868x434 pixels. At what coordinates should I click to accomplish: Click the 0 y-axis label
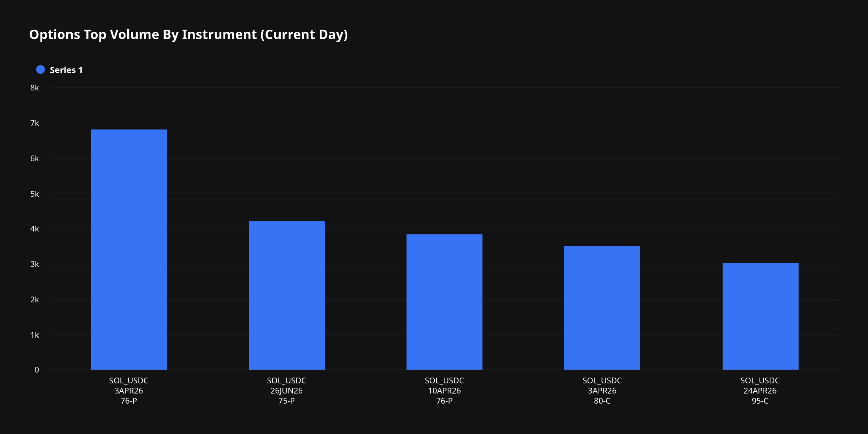click(x=37, y=370)
